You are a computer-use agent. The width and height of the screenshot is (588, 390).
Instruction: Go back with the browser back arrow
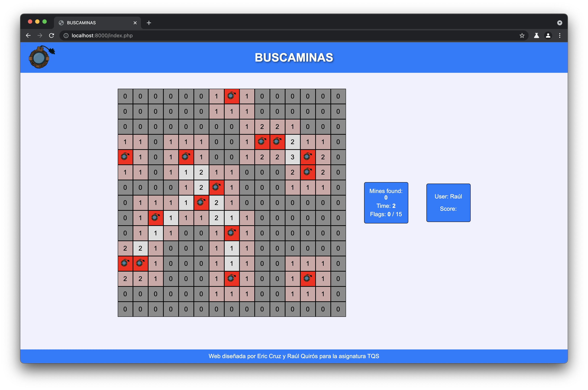(28, 35)
